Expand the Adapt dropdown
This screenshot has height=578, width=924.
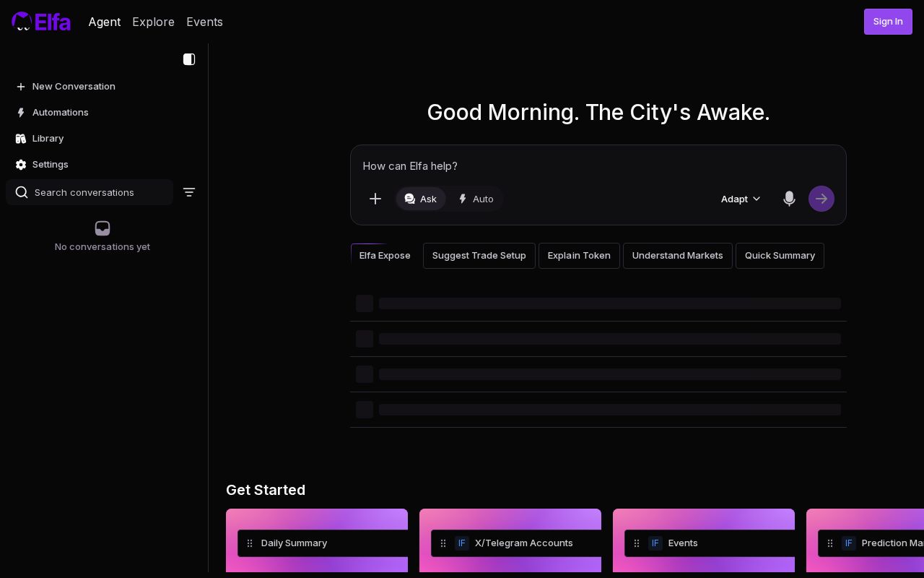(x=741, y=199)
